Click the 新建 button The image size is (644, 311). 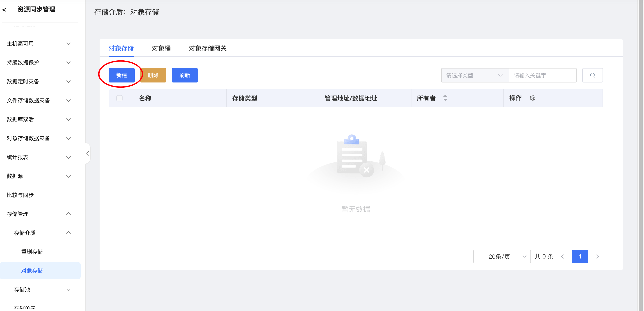(121, 75)
